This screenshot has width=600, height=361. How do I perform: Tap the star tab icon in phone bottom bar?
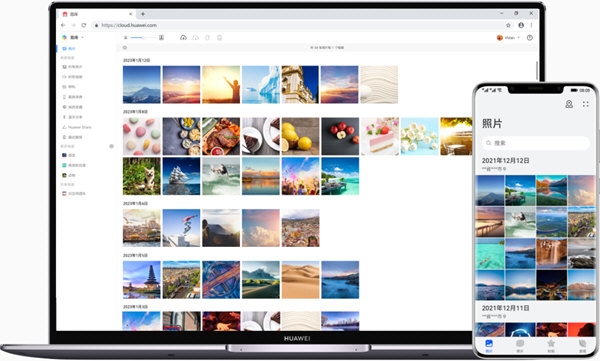tap(551, 343)
